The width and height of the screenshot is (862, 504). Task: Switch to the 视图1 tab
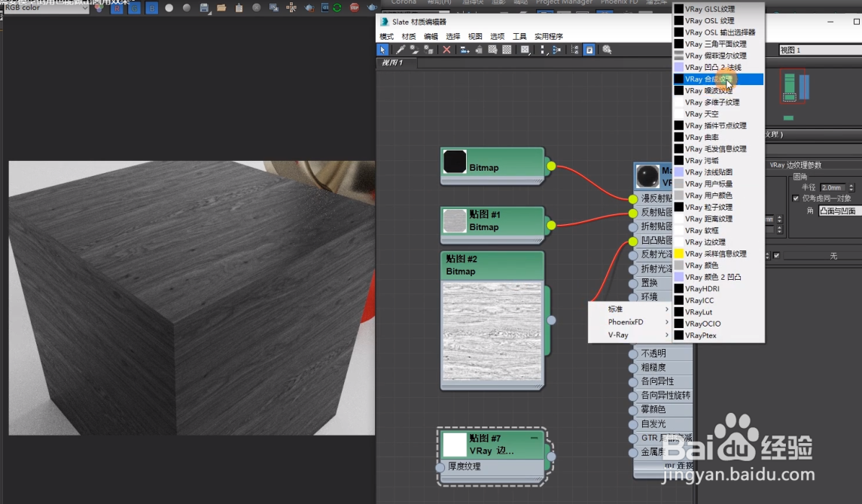396,62
